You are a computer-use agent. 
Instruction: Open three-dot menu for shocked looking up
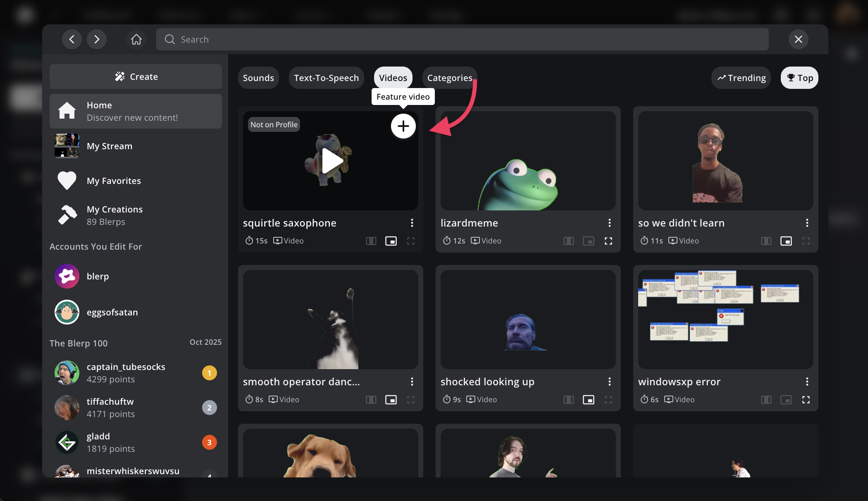point(609,382)
